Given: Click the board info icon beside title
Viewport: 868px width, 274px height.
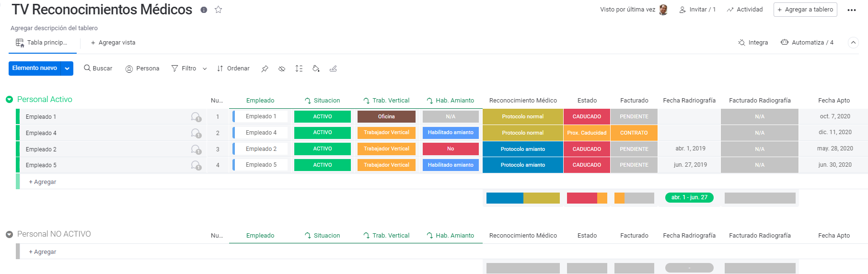Looking at the screenshot, I should point(204,10).
